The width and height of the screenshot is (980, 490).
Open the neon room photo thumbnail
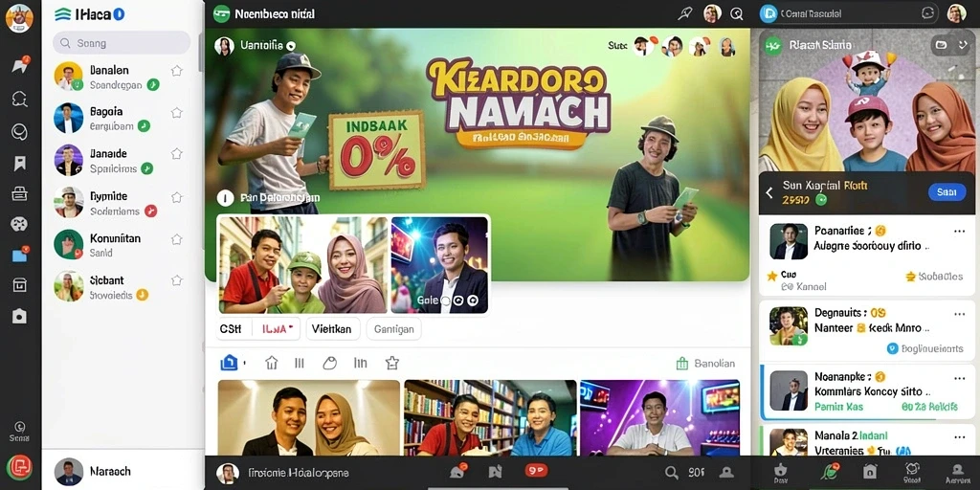(660, 417)
